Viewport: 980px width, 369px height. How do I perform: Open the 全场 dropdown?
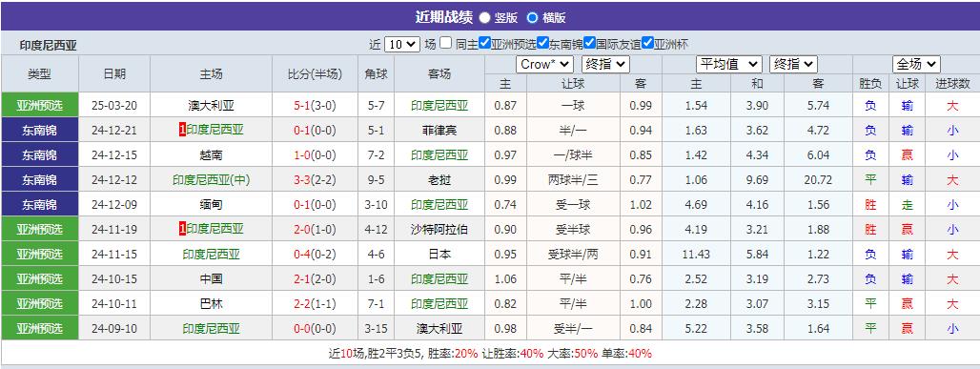tap(916, 64)
